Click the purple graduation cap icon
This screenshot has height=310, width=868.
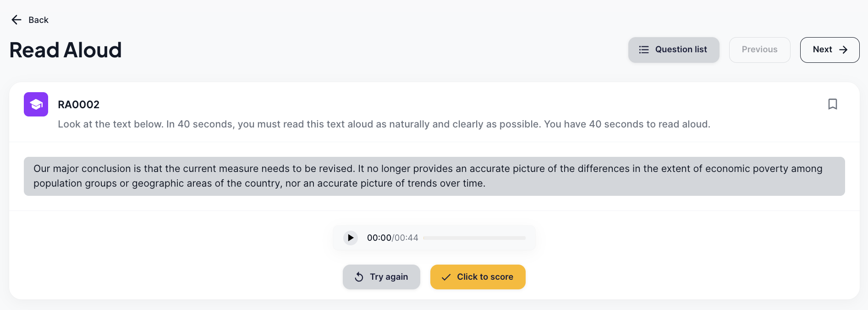pyautogui.click(x=36, y=105)
